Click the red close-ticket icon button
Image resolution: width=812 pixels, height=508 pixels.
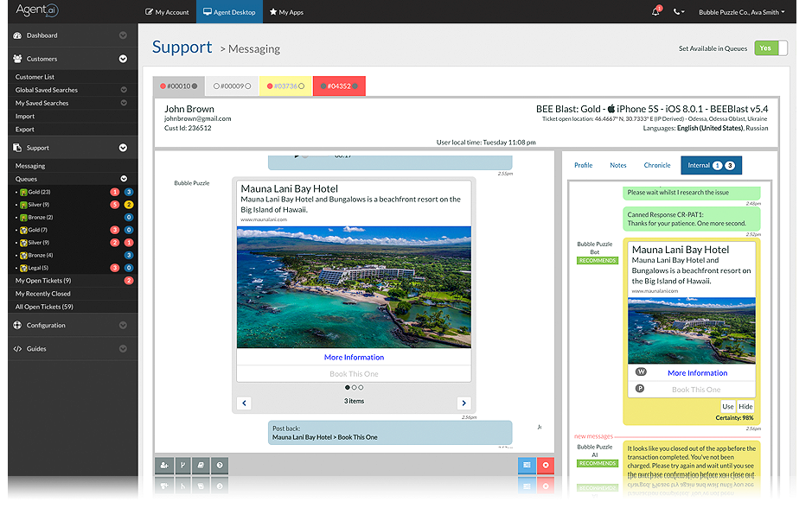(x=546, y=466)
